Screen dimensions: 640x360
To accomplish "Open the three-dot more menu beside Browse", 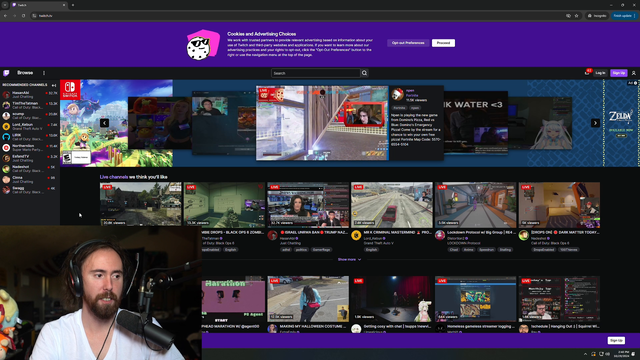I will point(44,73).
